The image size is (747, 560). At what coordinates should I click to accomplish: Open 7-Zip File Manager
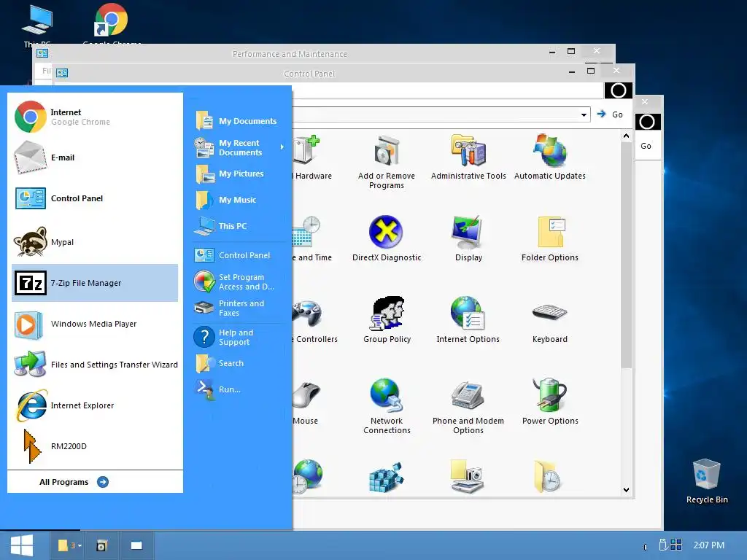pyautogui.click(x=95, y=283)
